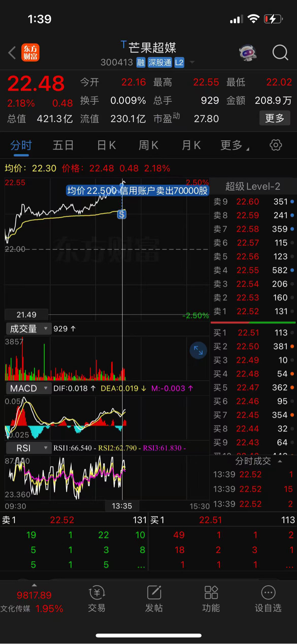Tap the bottom 卖1 22.52 queue header
The image size is (297, 644).
pyautogui.click(x=74, y=520)
